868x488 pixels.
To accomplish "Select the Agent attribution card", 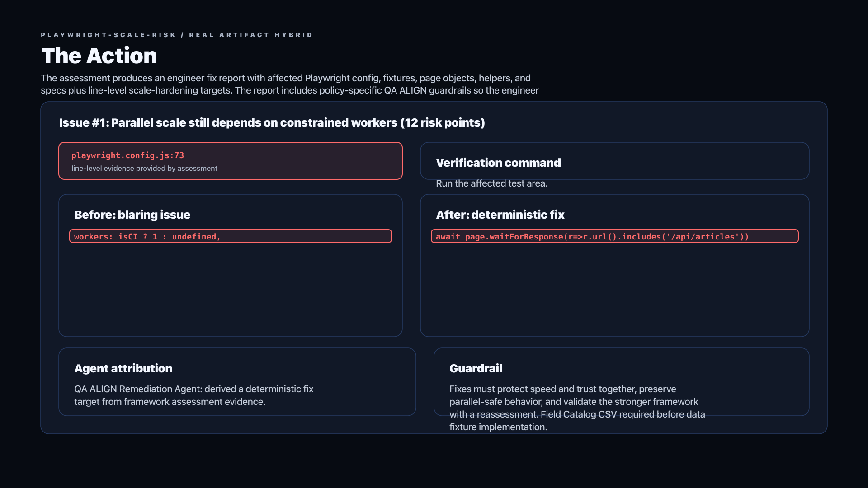I will click(237, 382).
